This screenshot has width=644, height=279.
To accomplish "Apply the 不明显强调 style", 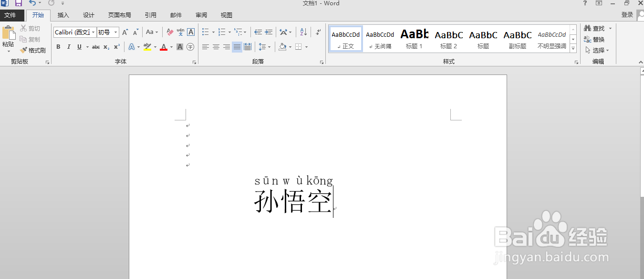I will pos(551,39).
